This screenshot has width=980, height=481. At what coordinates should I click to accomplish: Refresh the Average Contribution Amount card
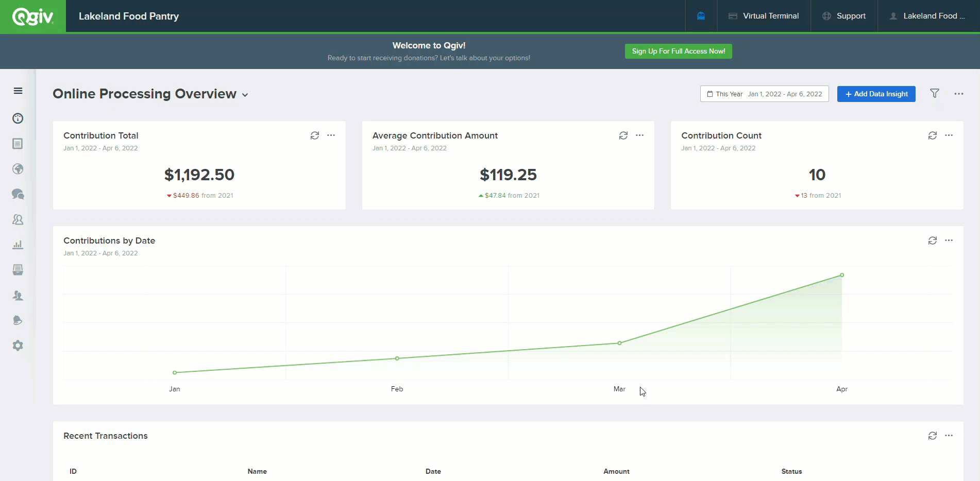tap(623, 135)
